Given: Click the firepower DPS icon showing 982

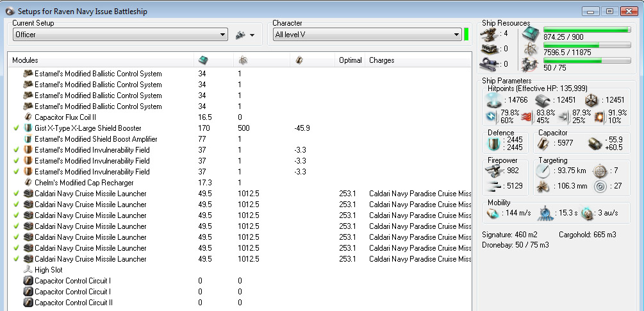Looking at the screenshot, I should [492, 170].
